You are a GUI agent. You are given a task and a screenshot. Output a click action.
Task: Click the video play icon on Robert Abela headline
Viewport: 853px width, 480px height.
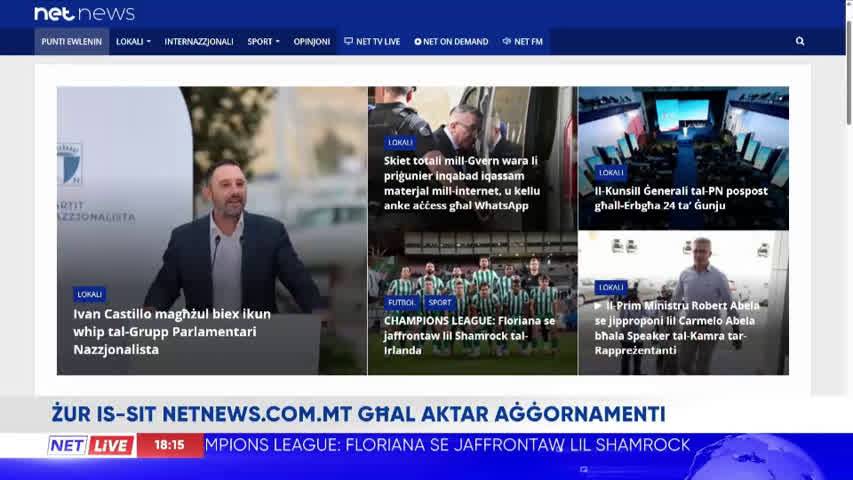598,306
